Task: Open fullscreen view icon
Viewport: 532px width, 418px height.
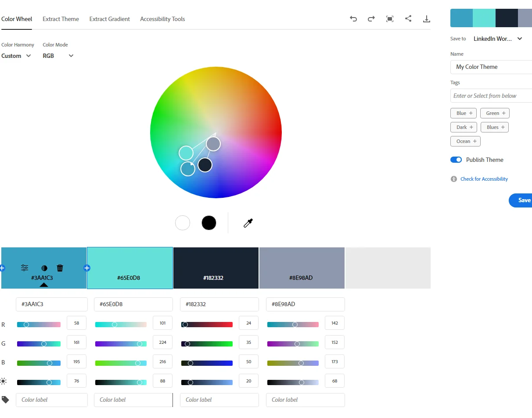Action: pos(389,19)
